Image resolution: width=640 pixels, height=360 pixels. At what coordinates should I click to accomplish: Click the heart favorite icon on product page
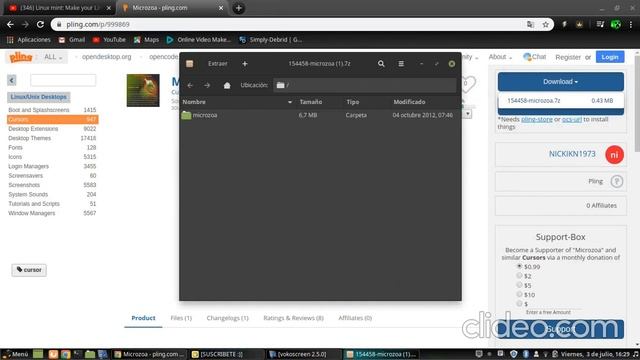click(468, 84)
